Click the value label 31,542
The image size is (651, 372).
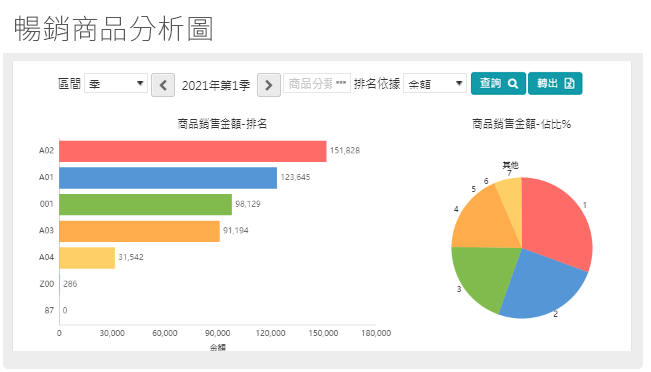tap(131, 257)
